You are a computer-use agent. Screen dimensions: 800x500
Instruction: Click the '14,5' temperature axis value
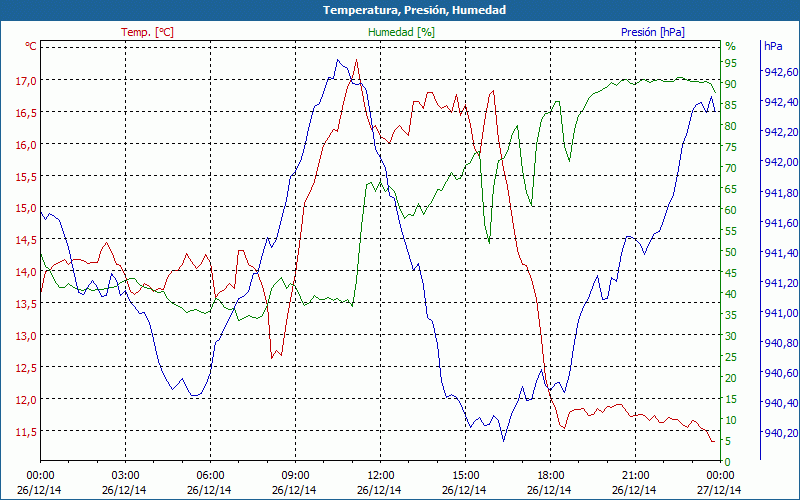pyautogui.click(x=27, y=240)
